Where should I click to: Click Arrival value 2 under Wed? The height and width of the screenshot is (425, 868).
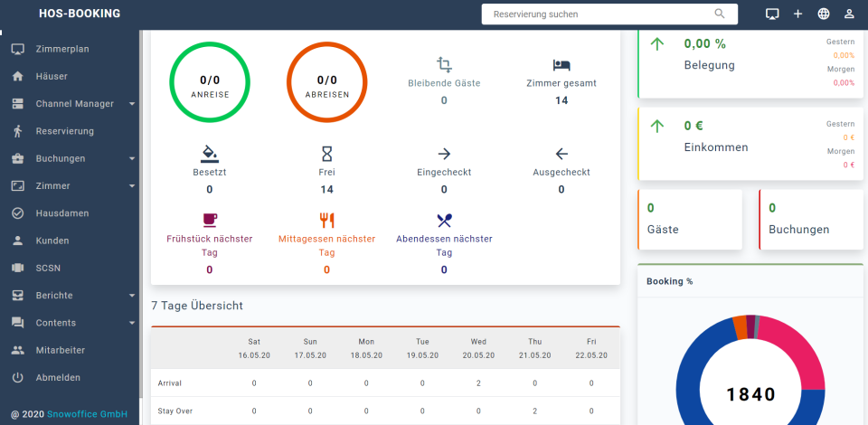click(478, 382)
